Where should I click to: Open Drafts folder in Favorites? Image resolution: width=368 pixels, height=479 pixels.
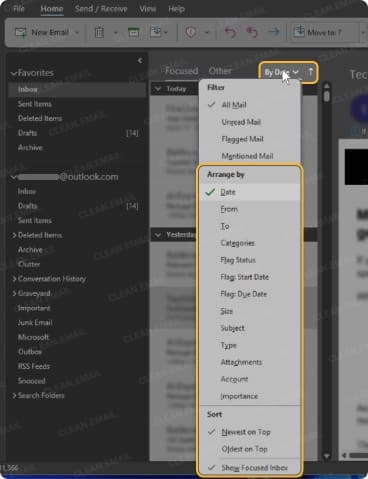tap(27, 133)
